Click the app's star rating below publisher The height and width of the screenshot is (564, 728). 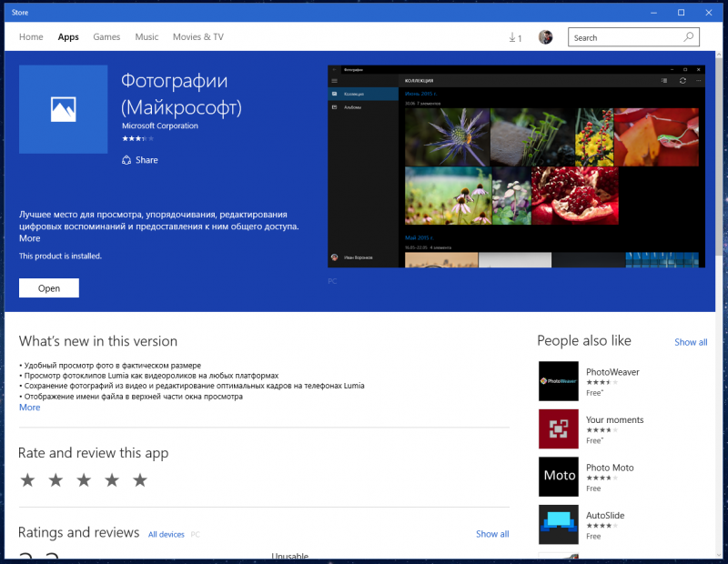tap(138, 138)
